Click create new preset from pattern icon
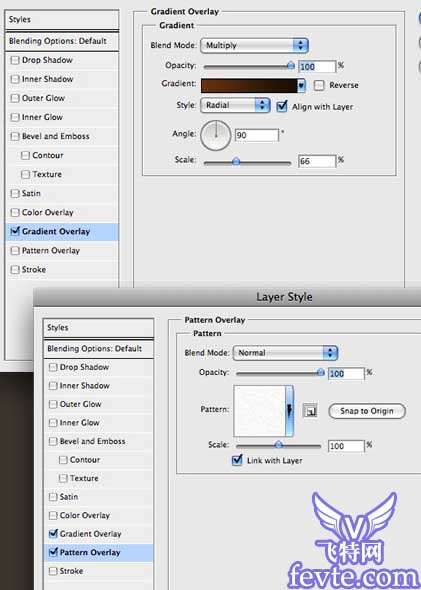421x590 pixels. (x=310, y=411)
